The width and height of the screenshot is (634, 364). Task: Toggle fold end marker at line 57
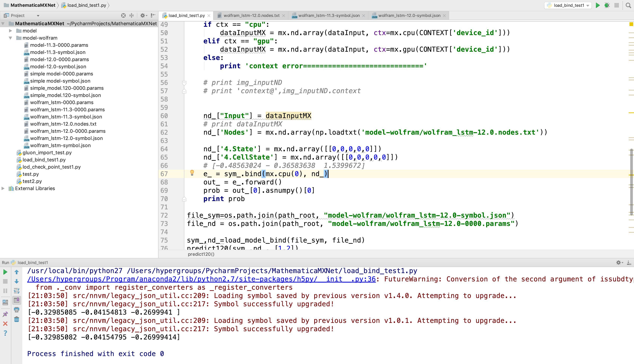184,91
